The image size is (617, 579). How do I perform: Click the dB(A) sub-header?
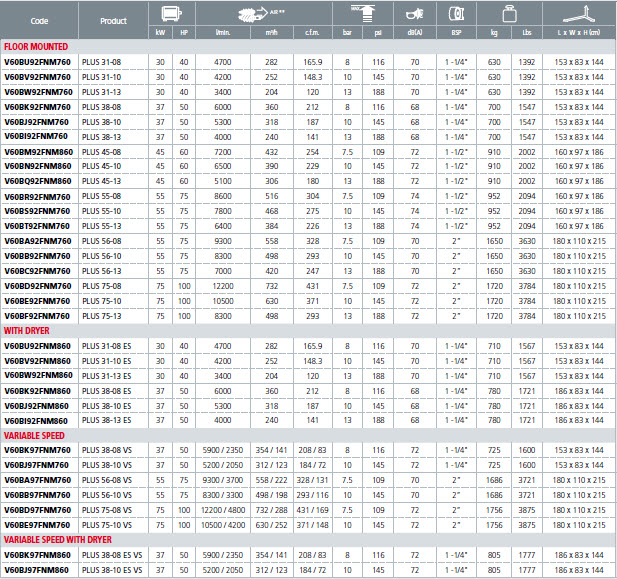415,33
